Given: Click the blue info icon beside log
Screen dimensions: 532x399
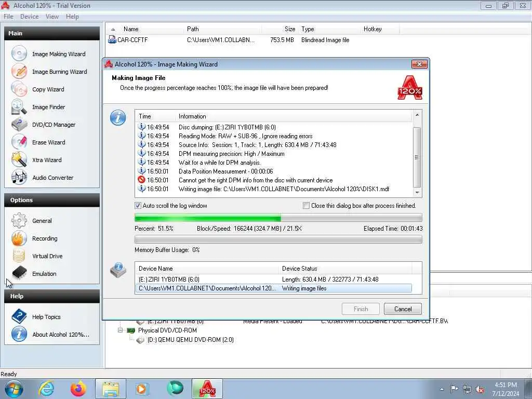Looking at the screenshot, I should (x=118, y=118).
